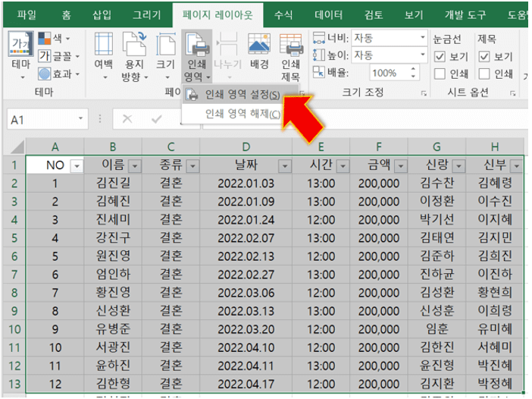The image size is (532, 399).
Task: Choose 인쇄 영역 설정(S) menu item
Action: (x=239, y=95)
